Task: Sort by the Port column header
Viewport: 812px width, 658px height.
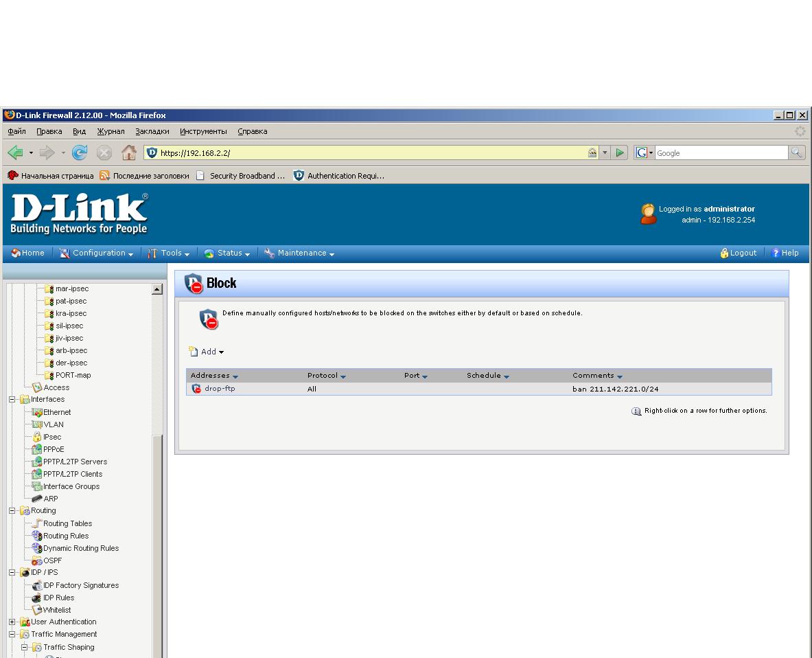Action: click(x=416, y=376)
